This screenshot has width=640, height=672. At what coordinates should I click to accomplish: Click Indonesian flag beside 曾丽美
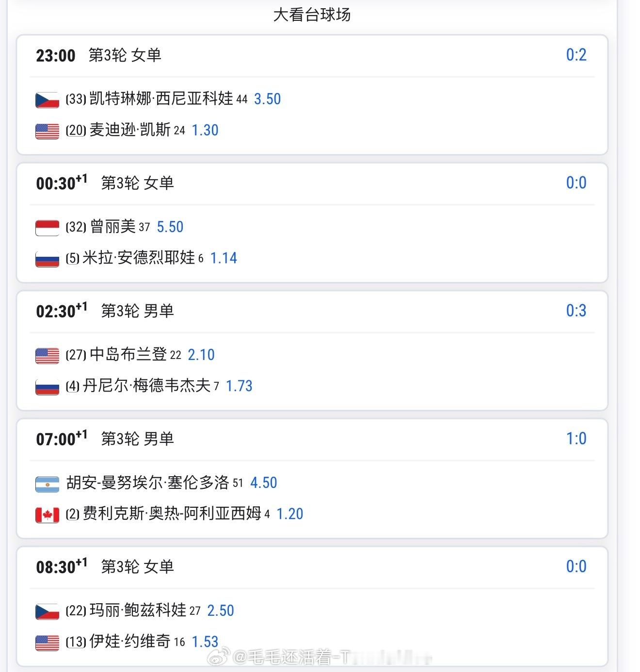(47, 228)
